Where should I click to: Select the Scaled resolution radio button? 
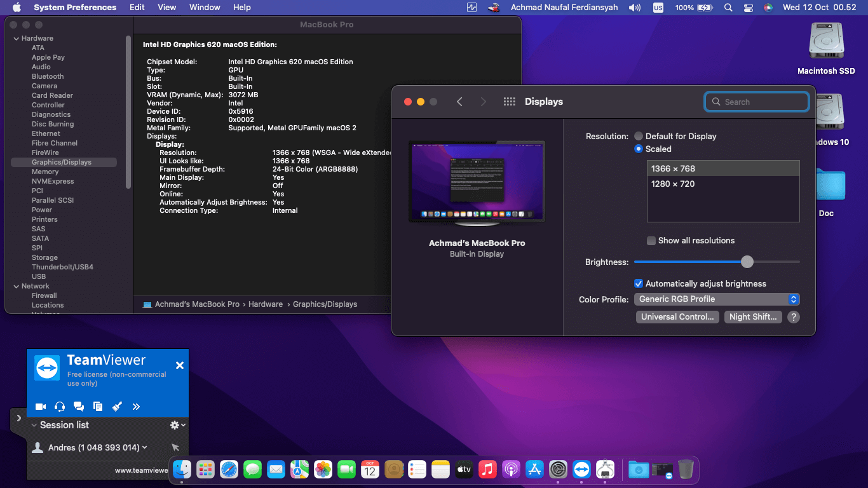point(639,149)
